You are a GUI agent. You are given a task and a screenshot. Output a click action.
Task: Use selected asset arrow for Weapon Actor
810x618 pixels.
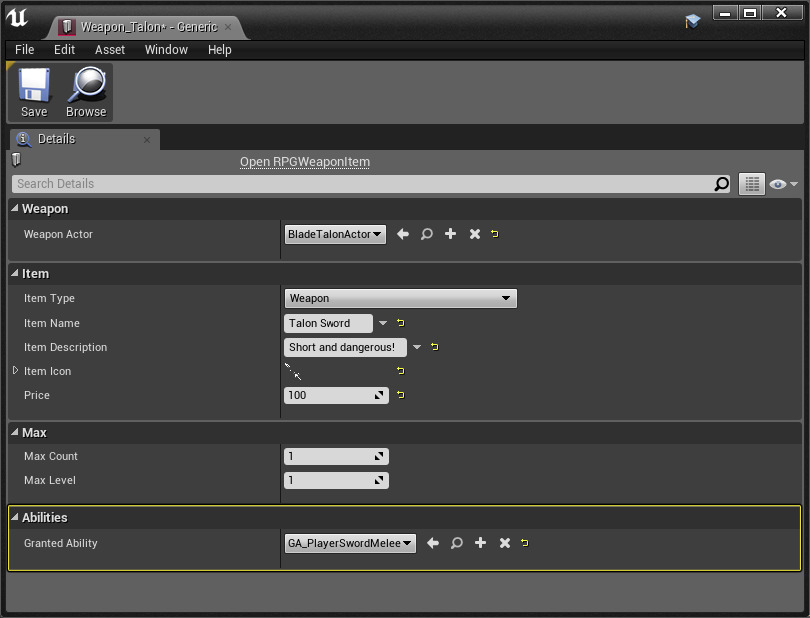click(403, 234)
